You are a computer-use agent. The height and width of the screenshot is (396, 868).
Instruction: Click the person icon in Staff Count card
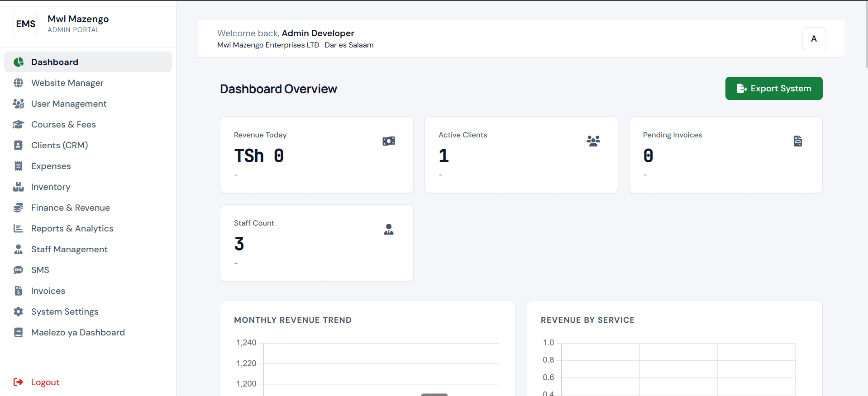(x=389, y=229)
